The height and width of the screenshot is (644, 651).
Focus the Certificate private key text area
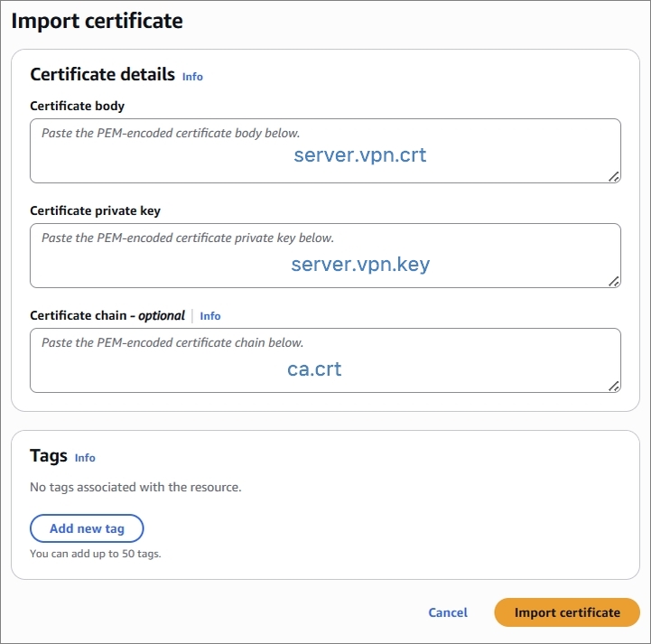pyautogui.click(x=325, y=256)
